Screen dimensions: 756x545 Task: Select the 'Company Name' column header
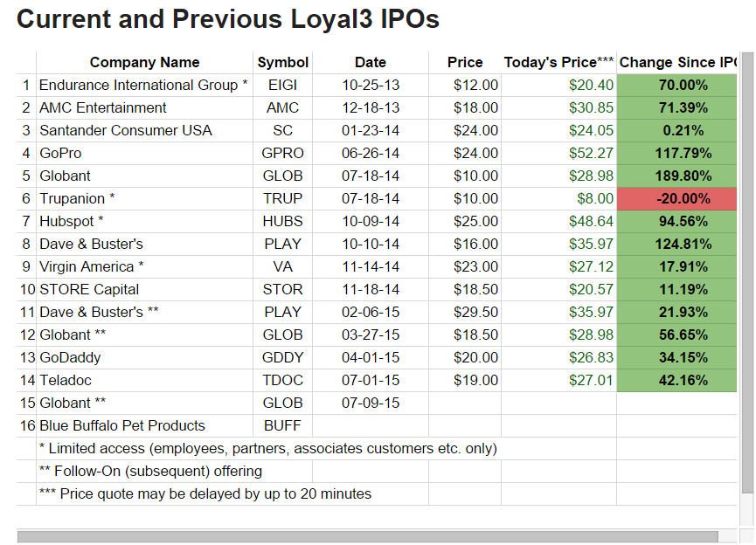144,63
